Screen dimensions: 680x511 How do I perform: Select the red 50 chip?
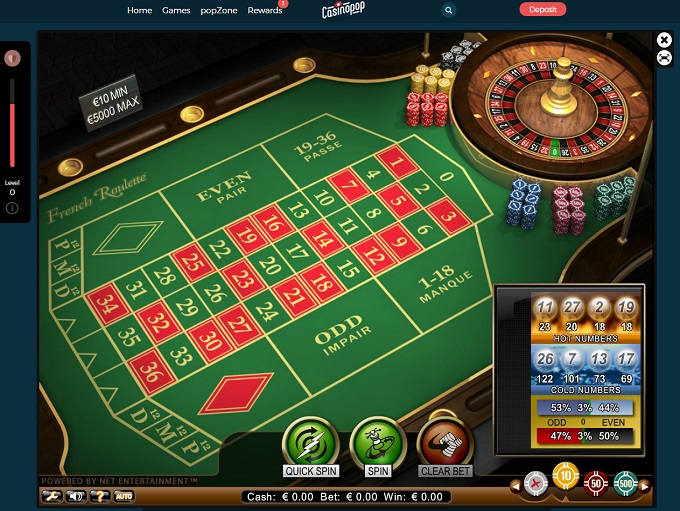pos(596,483)
